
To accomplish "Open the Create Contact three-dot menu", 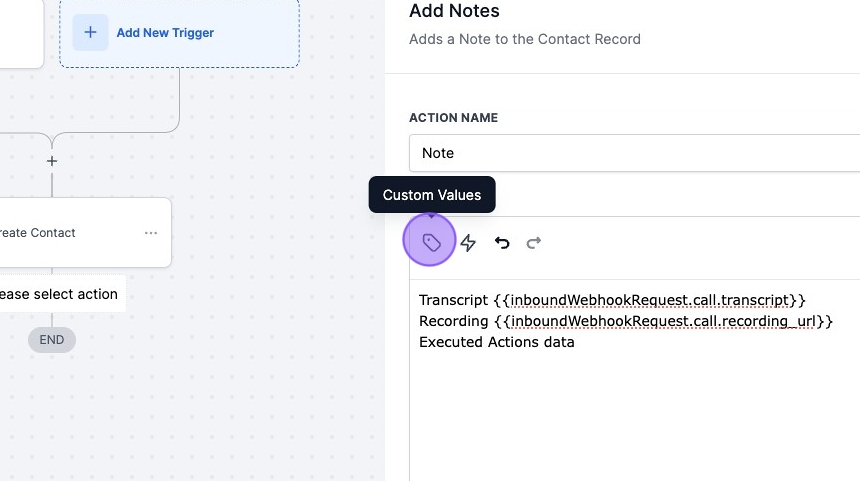I will click(151, 233).
